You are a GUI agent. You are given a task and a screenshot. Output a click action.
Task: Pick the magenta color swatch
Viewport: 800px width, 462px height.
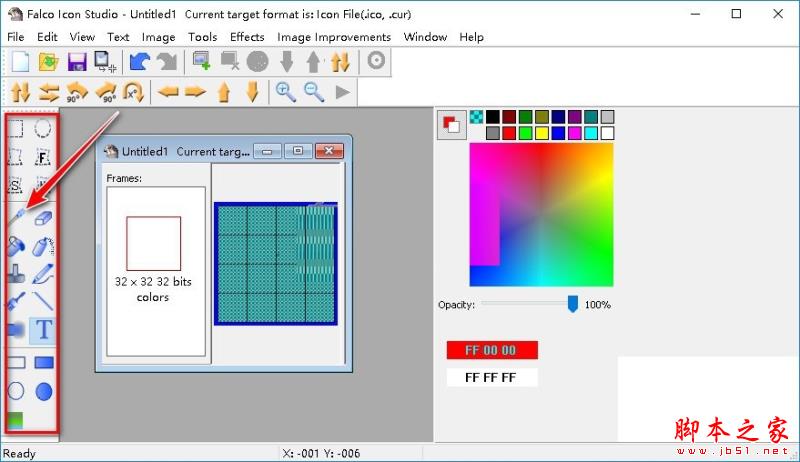click(x=574, y=133)
